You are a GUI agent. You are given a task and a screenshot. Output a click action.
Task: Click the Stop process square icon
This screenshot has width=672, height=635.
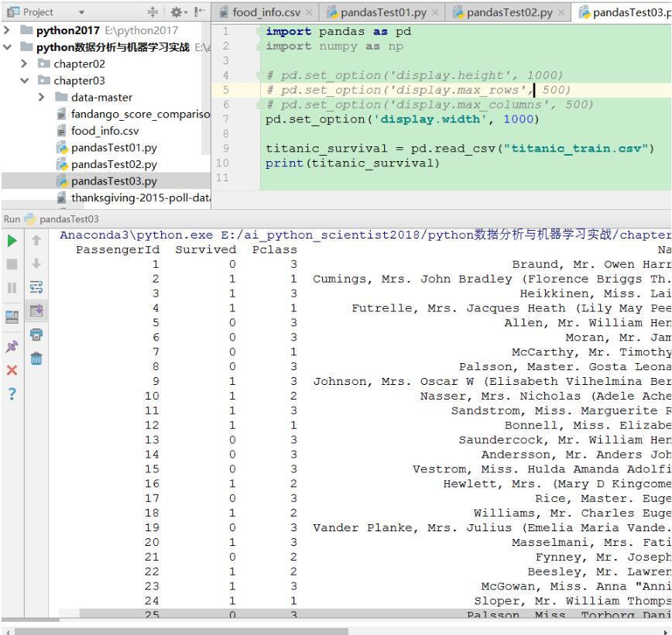pyautogui.click(x=12, y=264)
